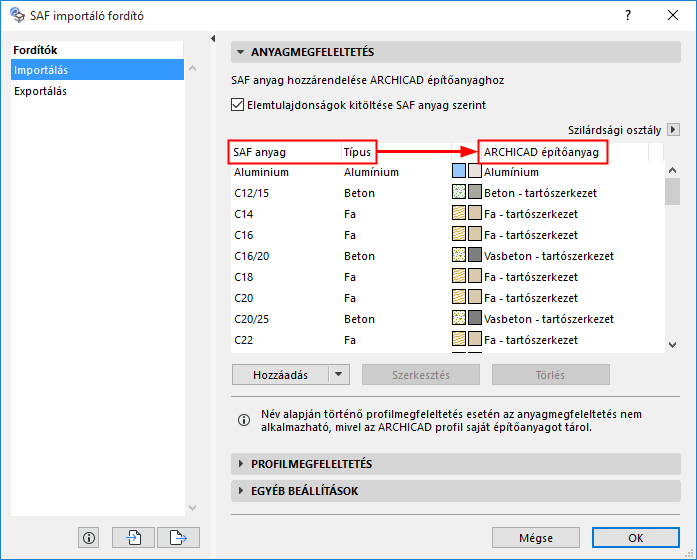This screenshot has width=697, height=560.
Task: Click cut fill icon in C14 row
Action: coord(459,213)
